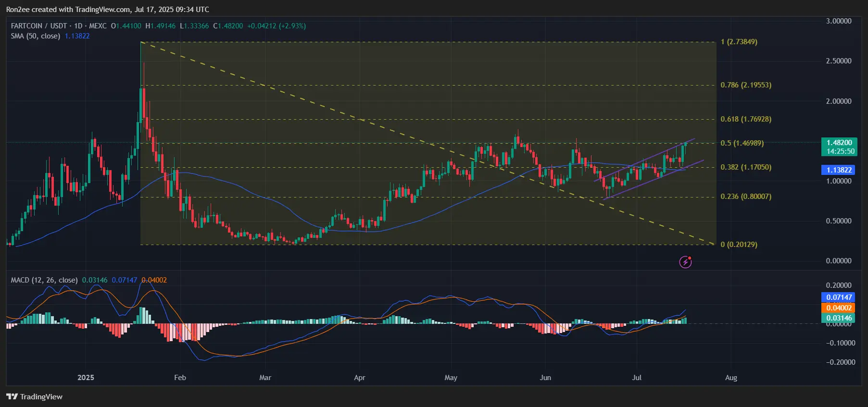Click the Jun label on time axis

[545, 378]
